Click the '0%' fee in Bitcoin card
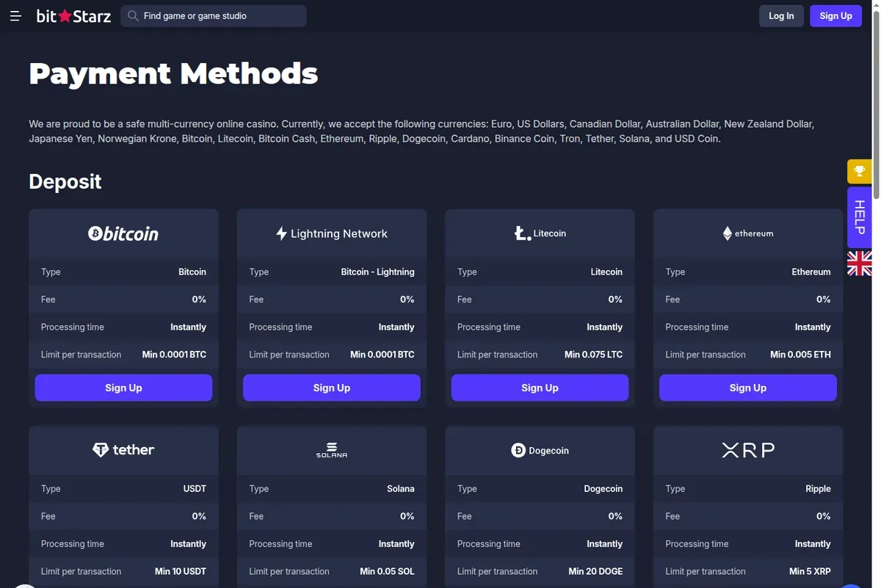 pyautogui.click(x=199, y=300)
